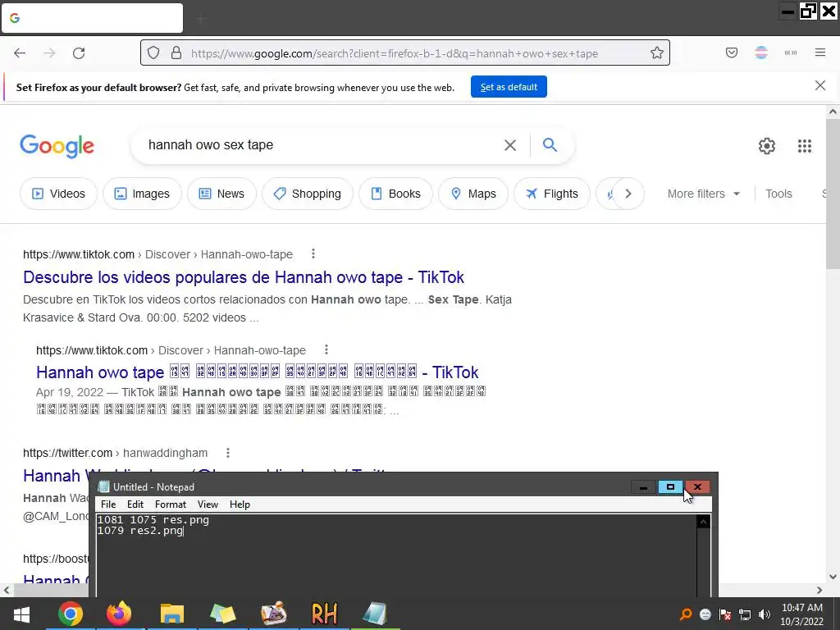This screenshot has height=630, width=840.
Task: Submit search with the magnifier icon
Action: click(550, 144)
